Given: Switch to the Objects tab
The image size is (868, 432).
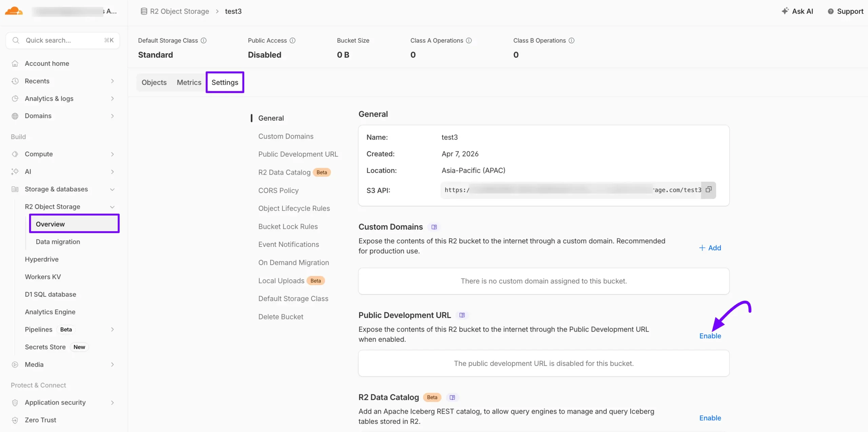Looking at the screenshot, I should (154, 82).
